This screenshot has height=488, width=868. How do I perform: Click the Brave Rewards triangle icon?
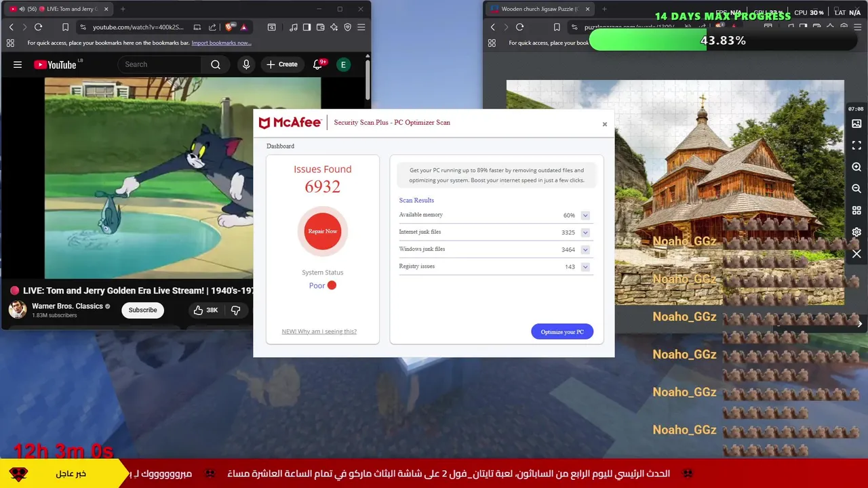tap(243, 27)
